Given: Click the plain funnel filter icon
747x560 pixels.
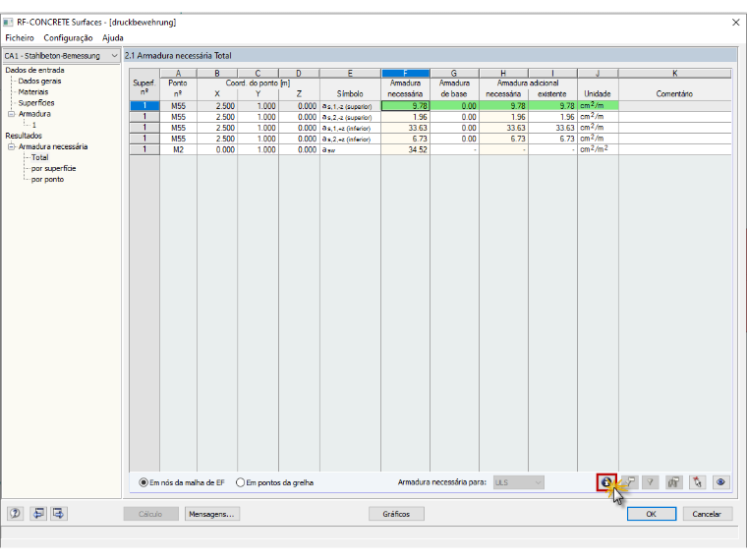Looking at the screenshot, I should (651, 482).
